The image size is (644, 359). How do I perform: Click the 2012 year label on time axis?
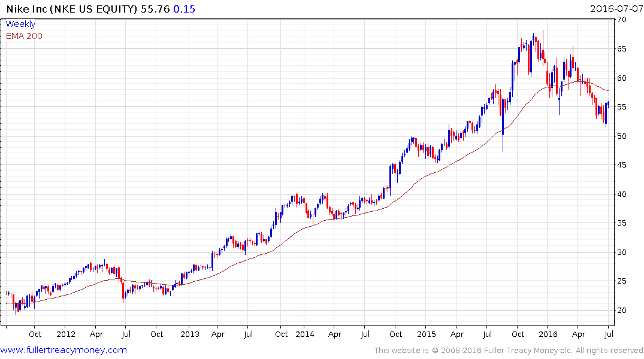66,334
